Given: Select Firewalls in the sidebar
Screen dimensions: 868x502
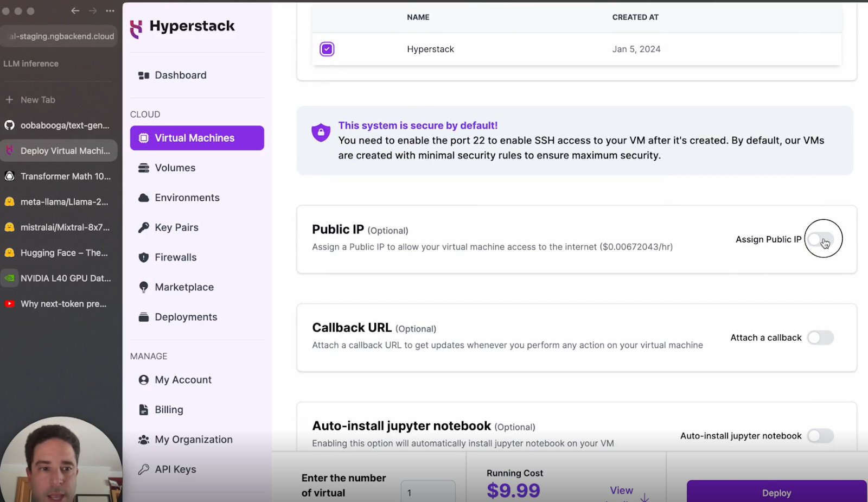Looking at the screenshot, I should 197,257.
